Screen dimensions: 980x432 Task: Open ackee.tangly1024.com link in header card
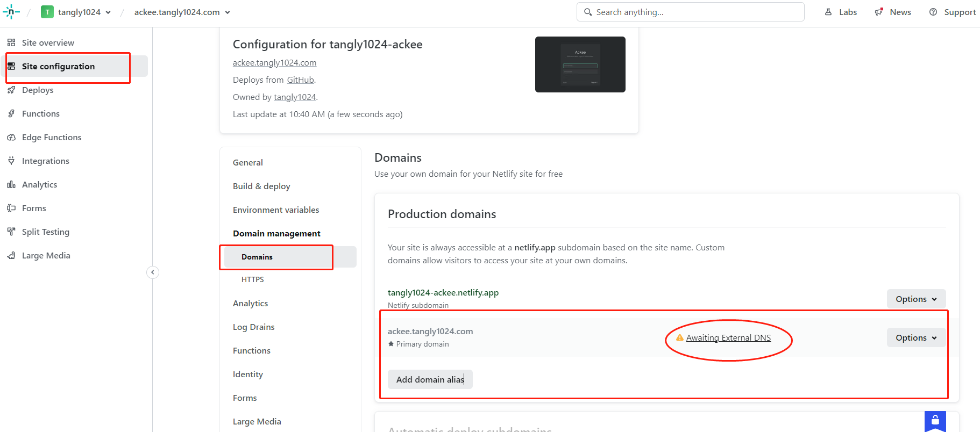point(274,63)
